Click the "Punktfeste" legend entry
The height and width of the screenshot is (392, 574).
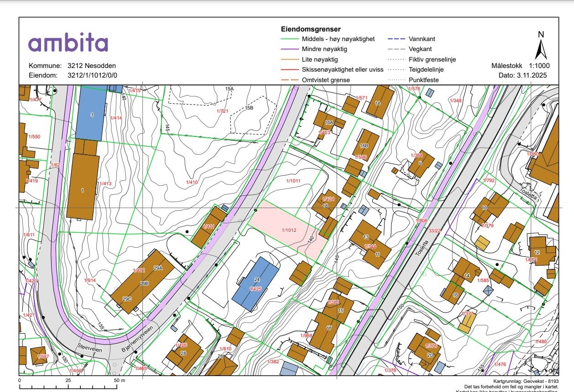coord(424,80)
